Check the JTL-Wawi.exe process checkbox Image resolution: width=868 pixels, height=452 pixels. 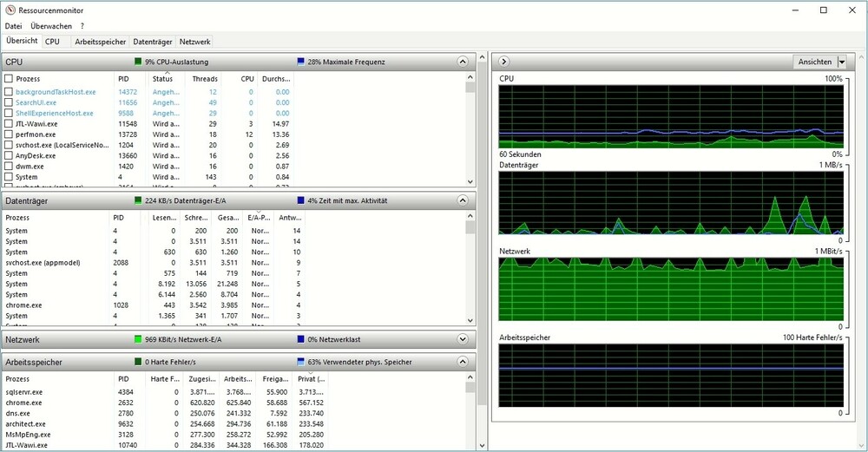[x=9, y=124]
